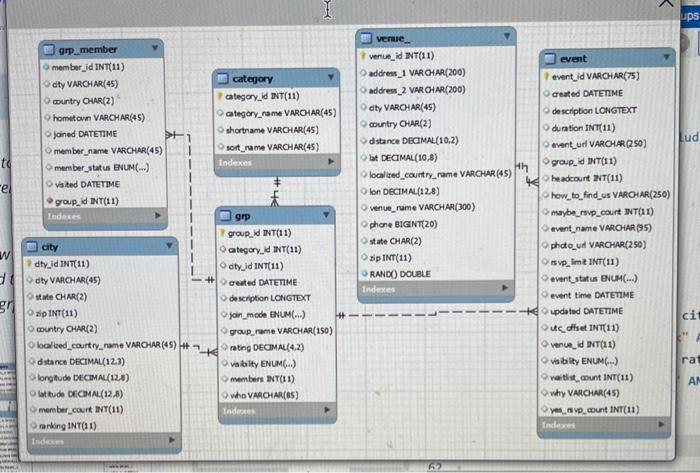Click the city table icon
700x473 pixels.
32,247
